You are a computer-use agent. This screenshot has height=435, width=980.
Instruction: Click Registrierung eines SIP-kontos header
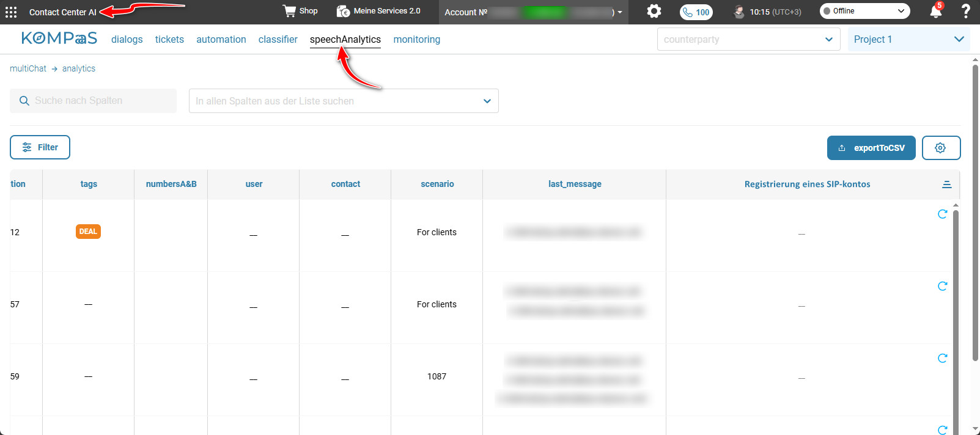[x=807, y=184]
